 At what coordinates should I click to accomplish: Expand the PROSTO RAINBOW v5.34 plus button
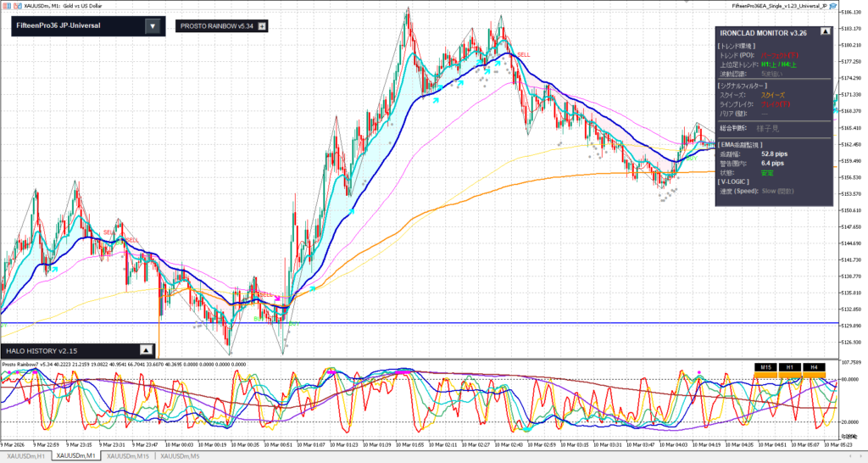pos(262,26)
